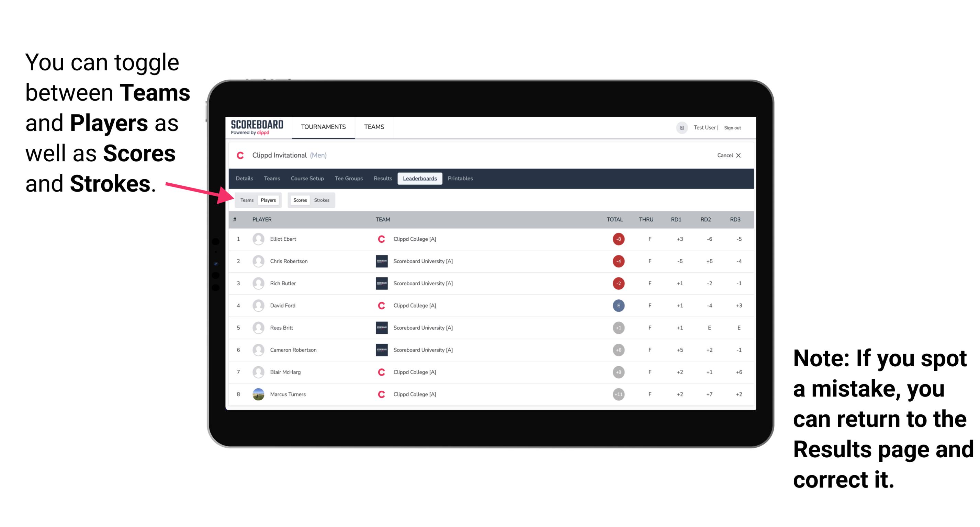Toggle to Strokes display mode
The width and height of the screenshot is (980, 527).
point(322,200)
